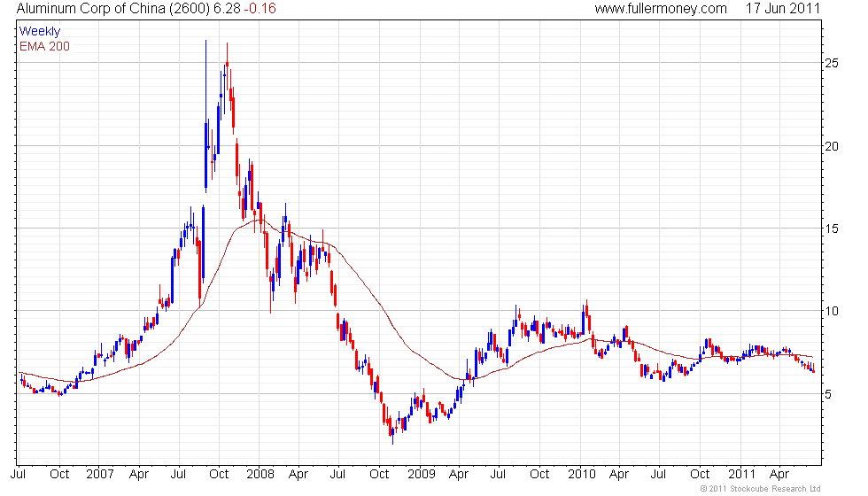Click the 2010 time axis label
Viewport: 868px width, 496px height.
[582, 475]
